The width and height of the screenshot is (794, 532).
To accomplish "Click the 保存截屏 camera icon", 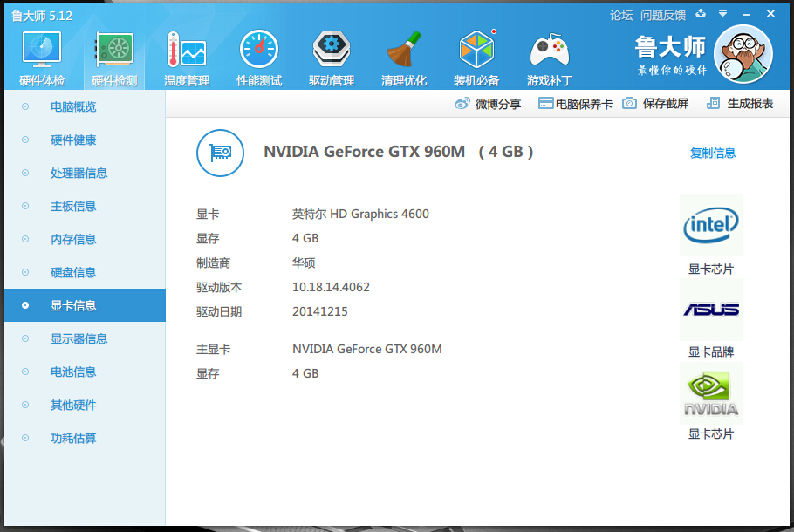I will [629, 103].
